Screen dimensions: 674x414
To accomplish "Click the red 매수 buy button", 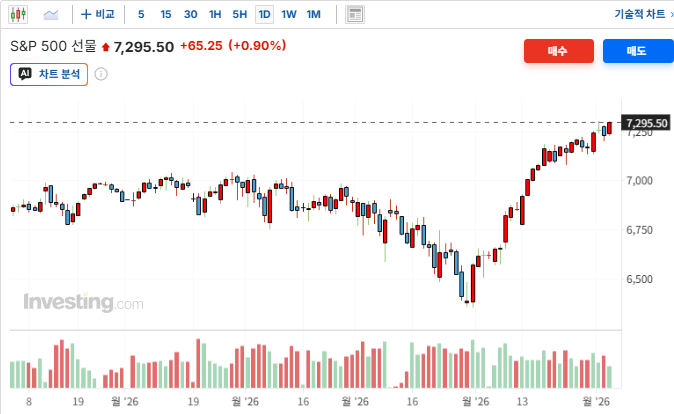I will (x=559, y=51).
